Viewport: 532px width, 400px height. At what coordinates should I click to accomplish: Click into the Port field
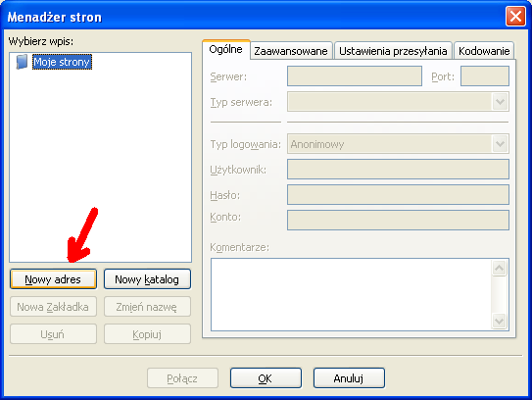click(485, 76)
